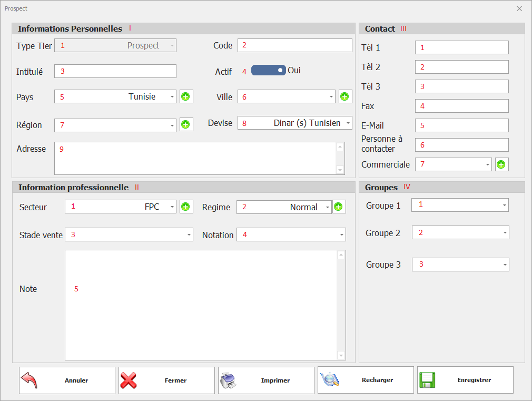Add a new Secteur with green plus
The width and height of the screenshot is (532, 401).
186,207
